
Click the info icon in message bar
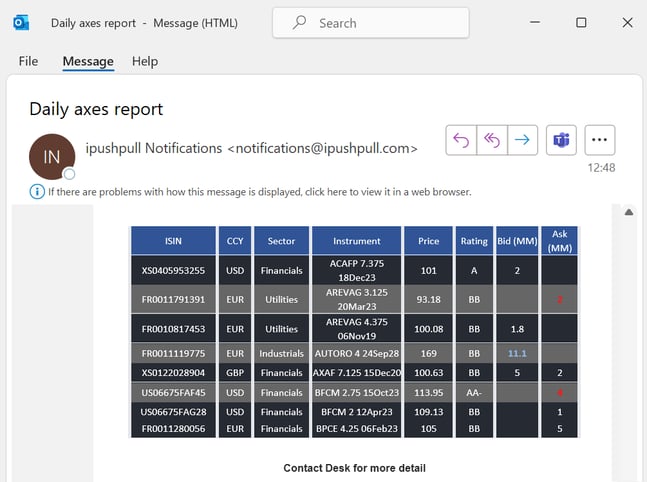tap(37, 191)
